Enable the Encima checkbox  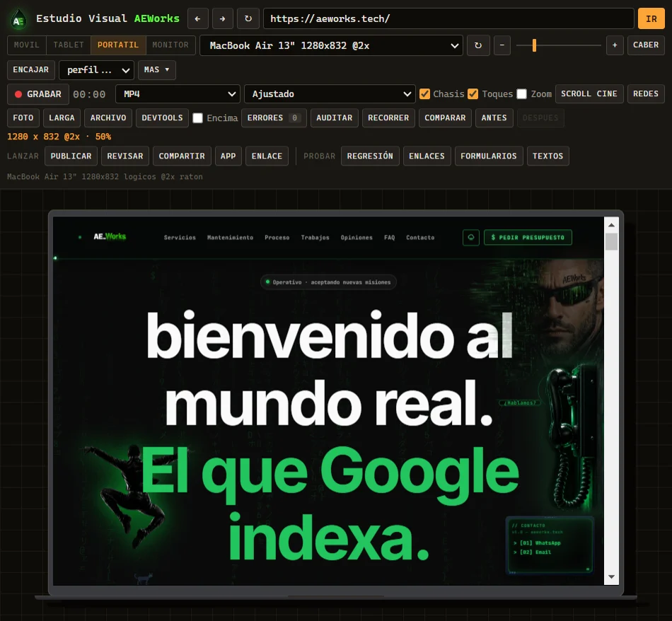pos(197,118)
